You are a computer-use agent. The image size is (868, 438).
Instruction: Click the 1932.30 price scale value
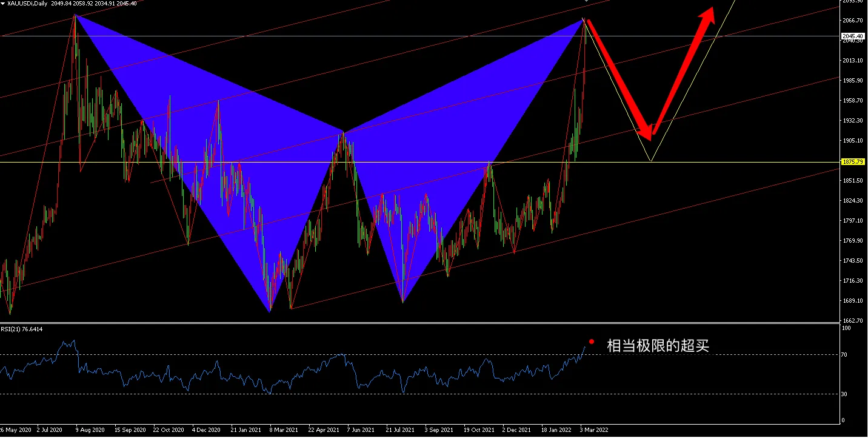click(852, 121)
